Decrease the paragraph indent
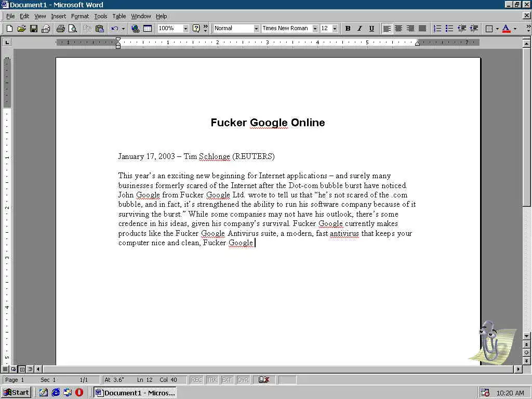 coord(461,29)
